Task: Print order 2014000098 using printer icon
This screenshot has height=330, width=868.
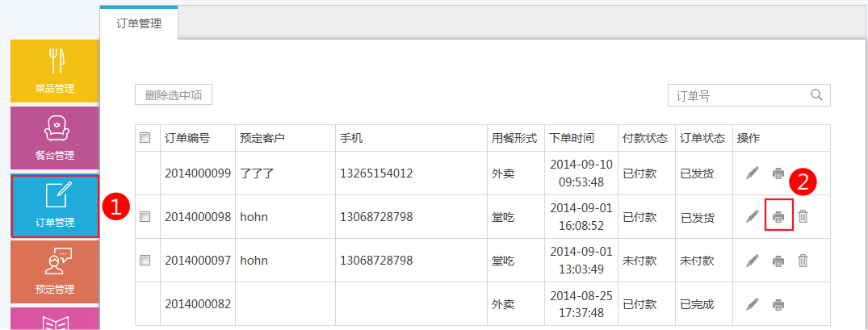Action: click(x=778, y=216)
